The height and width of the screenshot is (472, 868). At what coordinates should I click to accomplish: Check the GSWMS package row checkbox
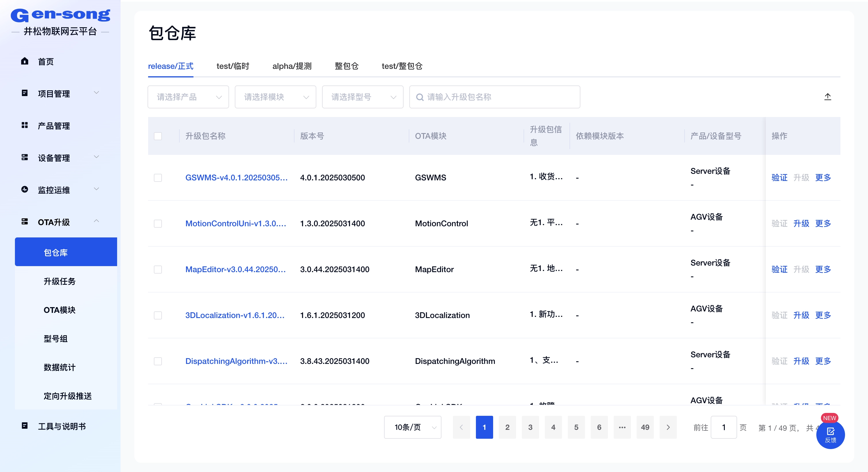coord(158,178)
